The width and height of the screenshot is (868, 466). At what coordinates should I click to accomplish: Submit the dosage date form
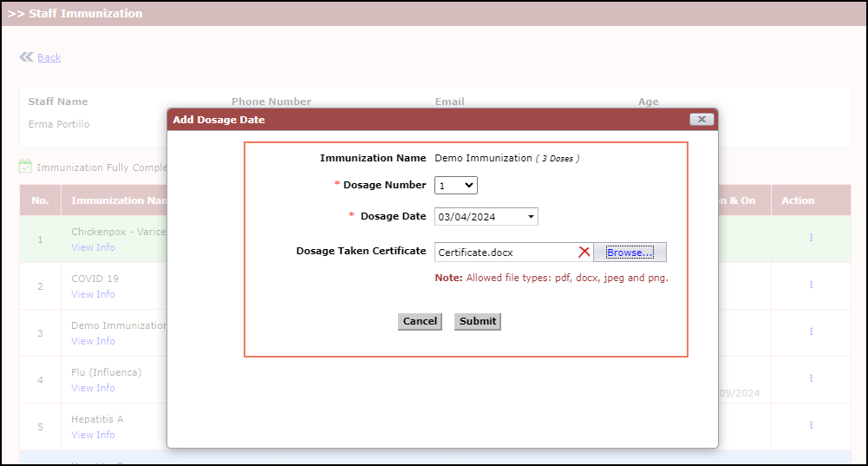pos(478,321)
